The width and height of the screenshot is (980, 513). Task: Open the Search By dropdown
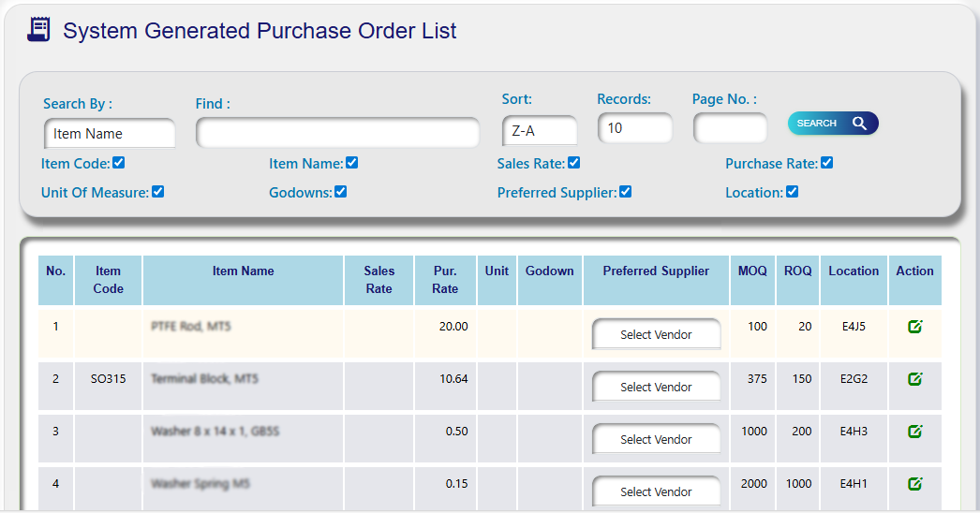(x=109, y=133)
